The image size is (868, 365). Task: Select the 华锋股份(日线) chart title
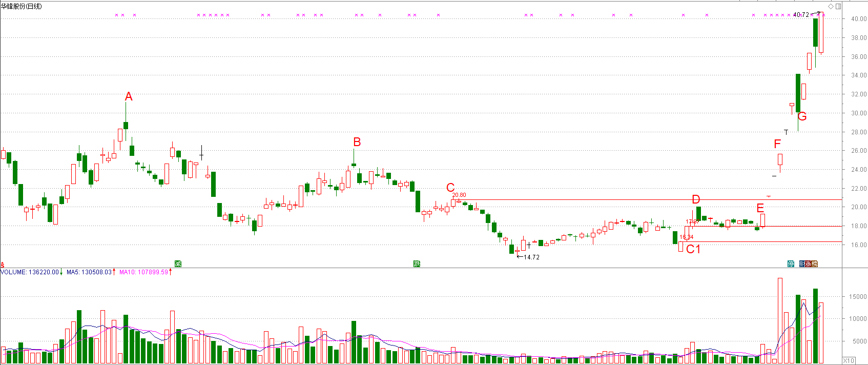point(22,6)
